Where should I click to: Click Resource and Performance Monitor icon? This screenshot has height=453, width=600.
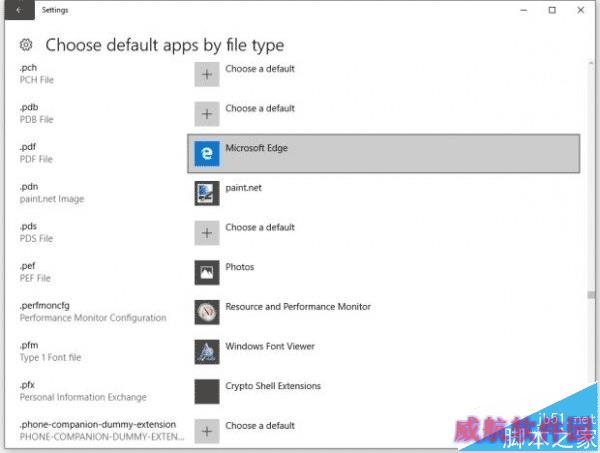pyautogui.click(x=207, y=312)
